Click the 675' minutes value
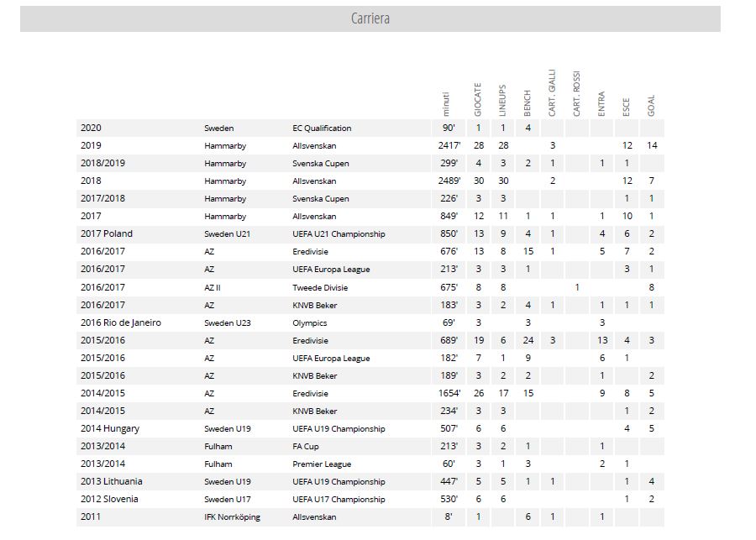Screen dimensions: 756x540 (449, 287)
